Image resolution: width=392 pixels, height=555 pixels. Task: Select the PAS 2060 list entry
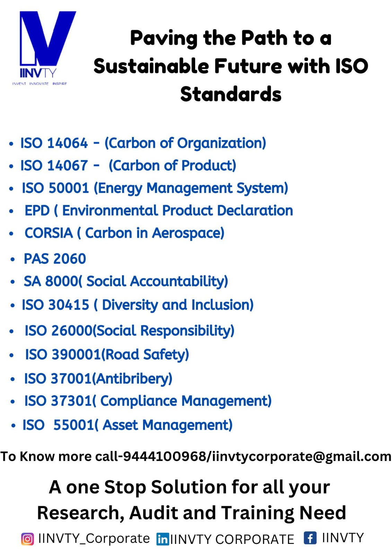tap(55, 259)
